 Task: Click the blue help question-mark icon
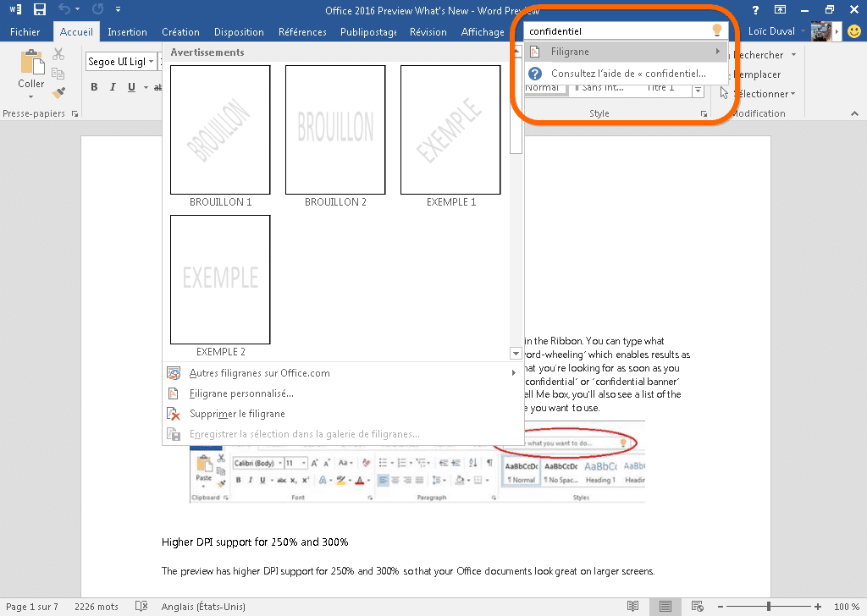coord(535,73)
